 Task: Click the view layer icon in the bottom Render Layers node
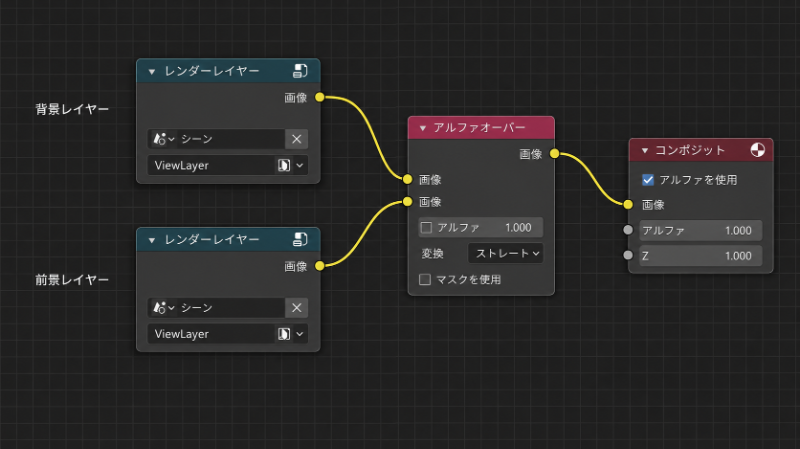click(284, 334)
